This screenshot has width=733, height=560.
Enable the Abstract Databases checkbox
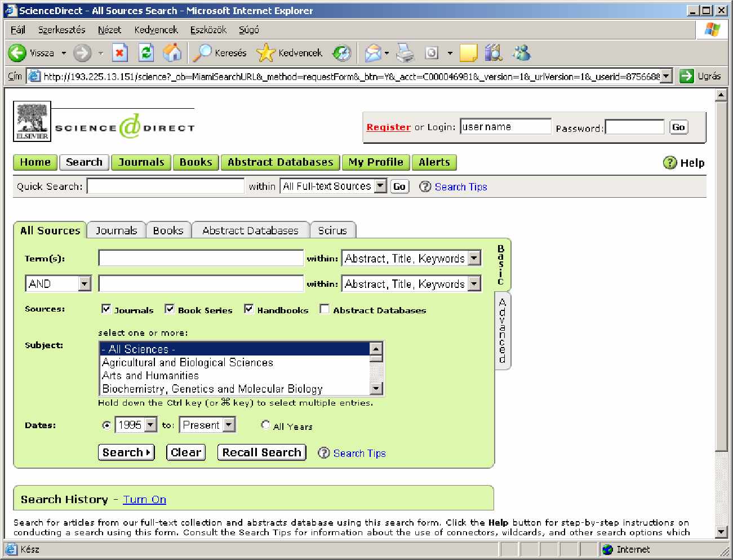pos(324,309)
